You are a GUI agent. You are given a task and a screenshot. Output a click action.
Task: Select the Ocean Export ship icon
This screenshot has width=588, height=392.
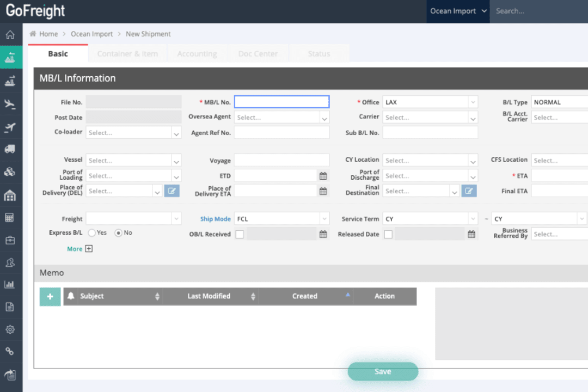point(11,81)
